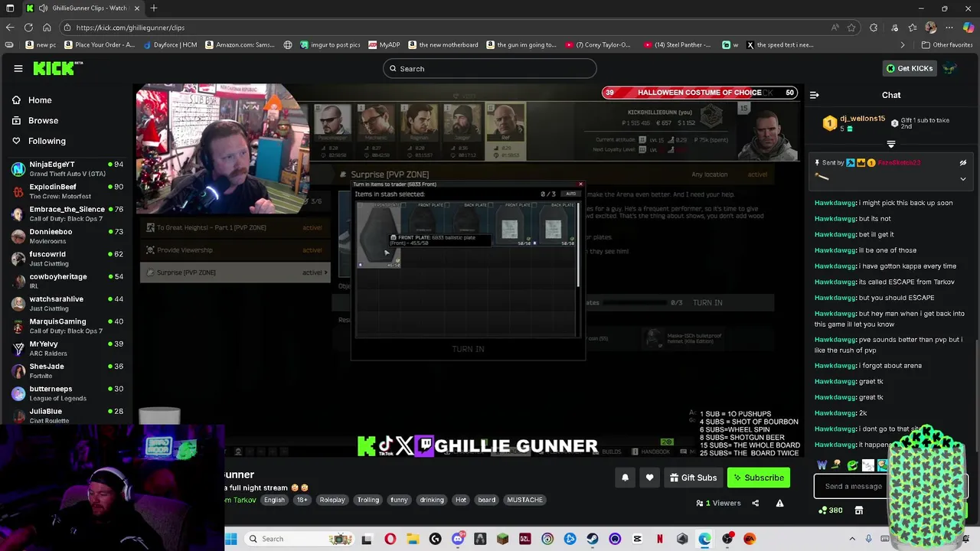Open Embrace_the_Silence channel
This screenshot has height=551, width=980.
point(67,214)
